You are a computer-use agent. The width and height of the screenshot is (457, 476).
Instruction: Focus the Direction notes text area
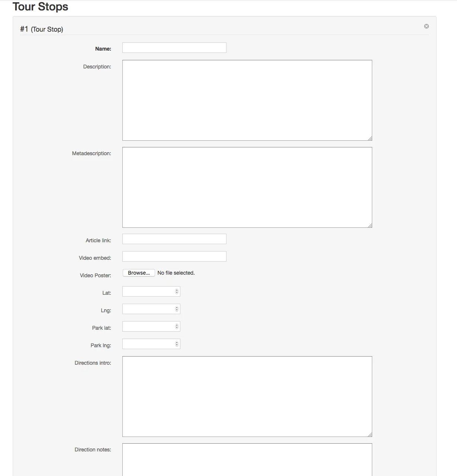pos(247,460)
